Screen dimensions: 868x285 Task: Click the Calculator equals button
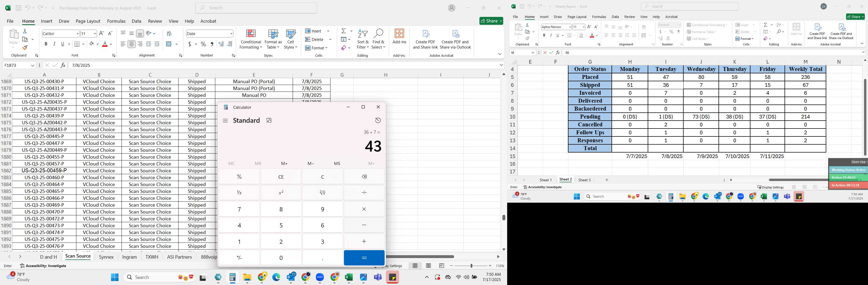(364, 258)
